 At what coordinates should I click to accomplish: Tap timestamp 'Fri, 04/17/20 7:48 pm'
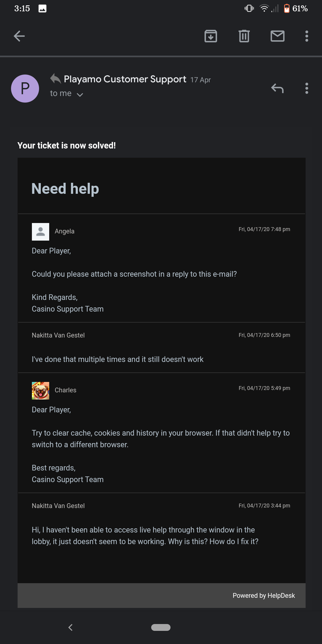pyautogui.click(x=264, y=229)
